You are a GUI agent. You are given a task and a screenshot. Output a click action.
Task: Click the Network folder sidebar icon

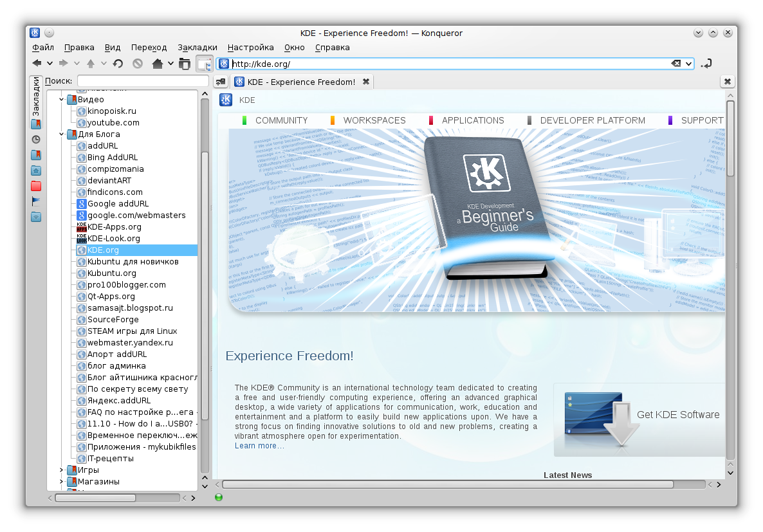(x=36, y=217)
